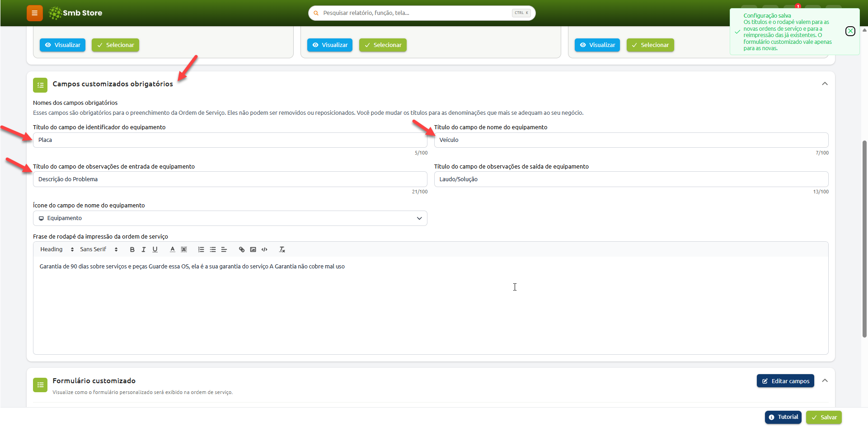The image size is (868, 427).
Task: Toggle underline formatting in editor
Action: (155, 249)
